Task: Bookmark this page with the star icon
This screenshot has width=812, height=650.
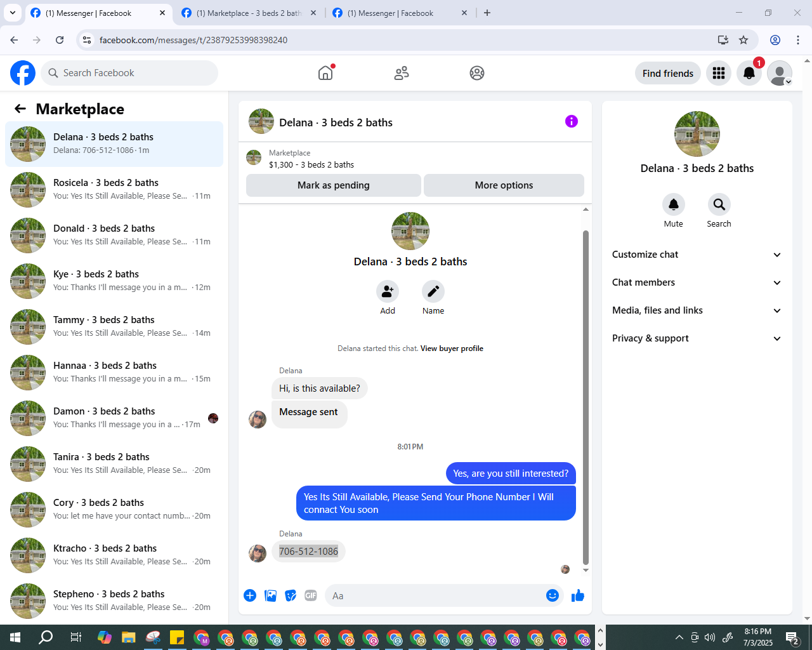Action: point(743,40)
